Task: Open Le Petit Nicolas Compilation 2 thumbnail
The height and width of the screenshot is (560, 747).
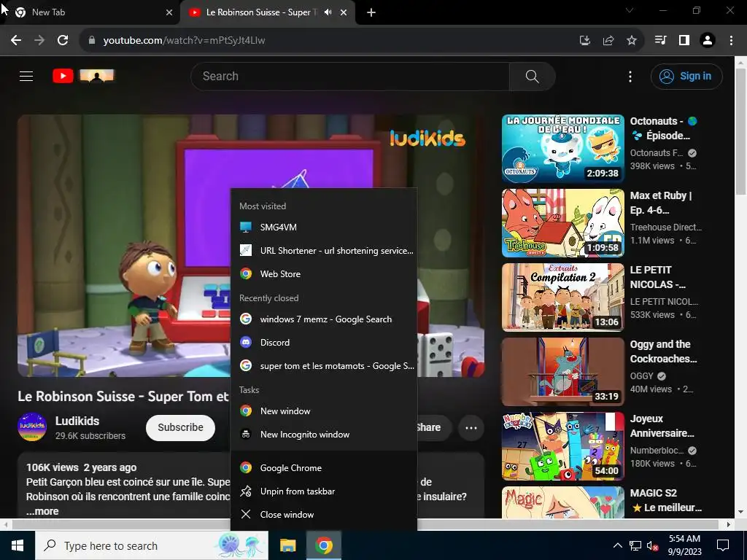Action: (562, 297)
